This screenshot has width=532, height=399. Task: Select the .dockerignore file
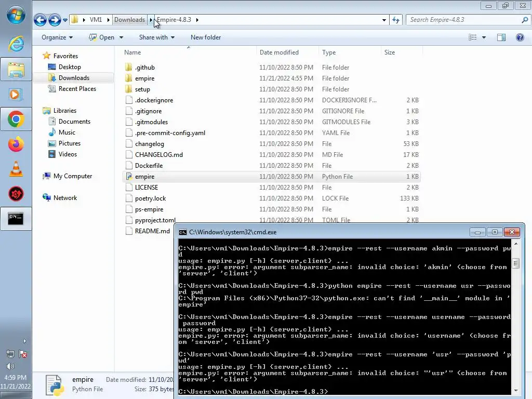[154, 100]
